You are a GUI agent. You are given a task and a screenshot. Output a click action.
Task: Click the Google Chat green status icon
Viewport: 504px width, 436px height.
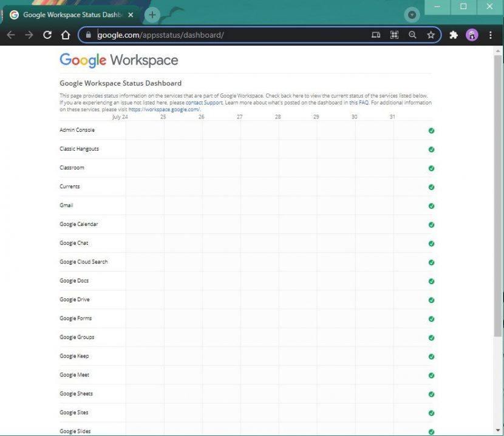[x=431, y=244]
